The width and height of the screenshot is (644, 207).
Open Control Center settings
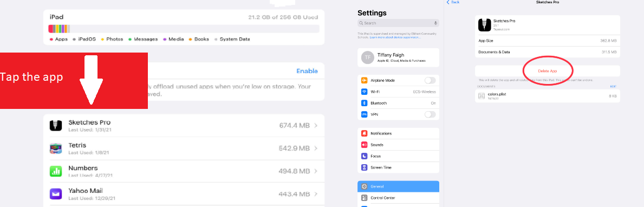[399, 198]
